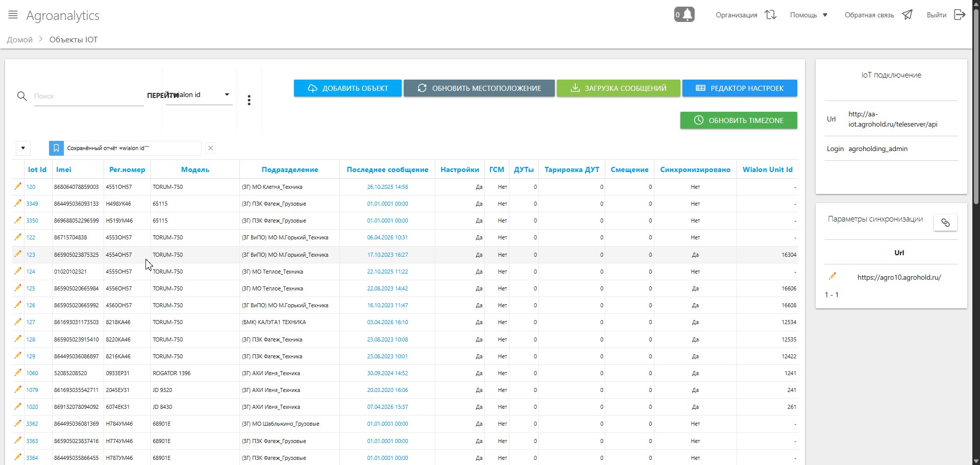
Task: Remove the saved report wialon id filter
Action: [210, 148]
